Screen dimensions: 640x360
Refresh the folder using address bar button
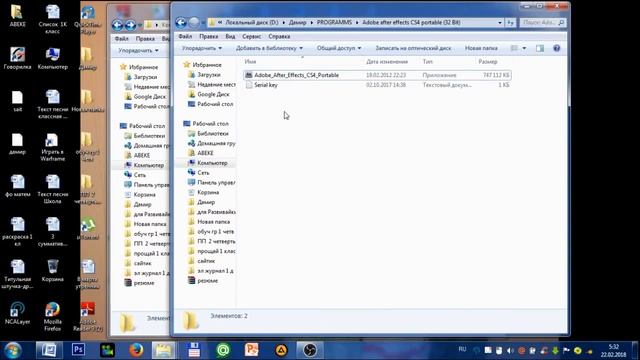click(511, 22)
